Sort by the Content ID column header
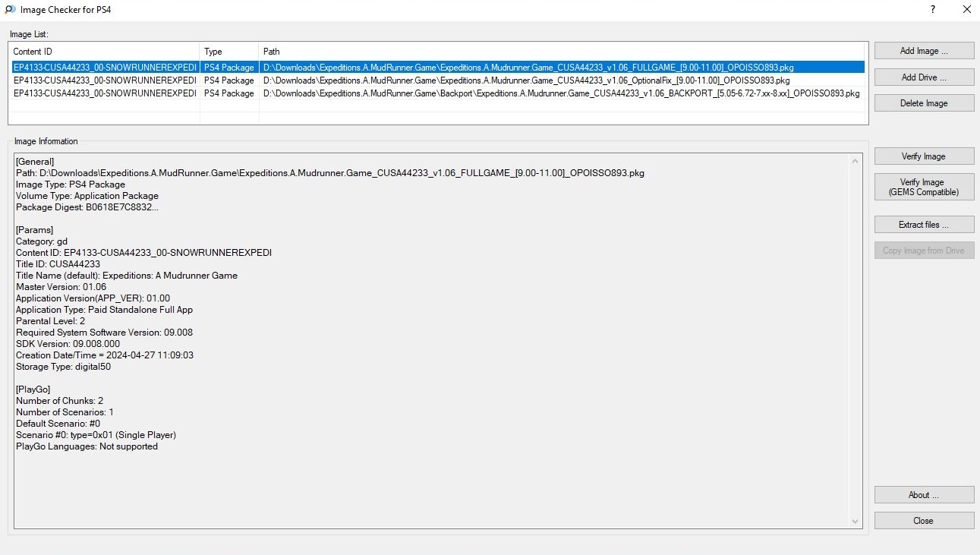The height and width of the screenshot is (555, 980). 105,52
